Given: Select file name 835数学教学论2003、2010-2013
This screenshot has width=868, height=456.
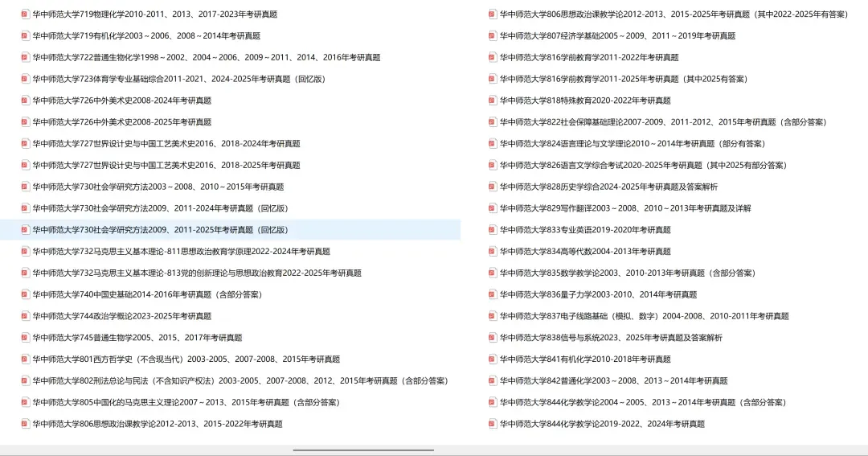Looking at the screenshot, I should coord(628,273).
